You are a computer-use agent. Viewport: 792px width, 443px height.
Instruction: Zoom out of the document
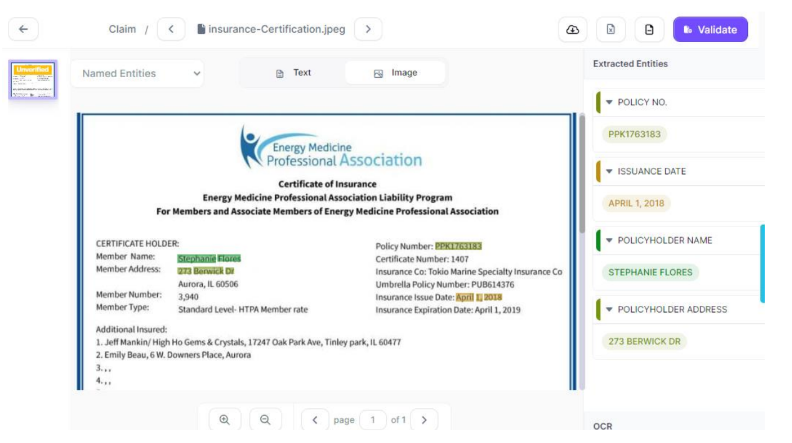(265, 420)
